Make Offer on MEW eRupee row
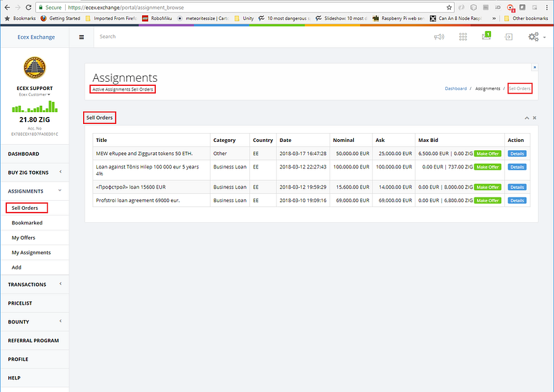 [488, 154]
